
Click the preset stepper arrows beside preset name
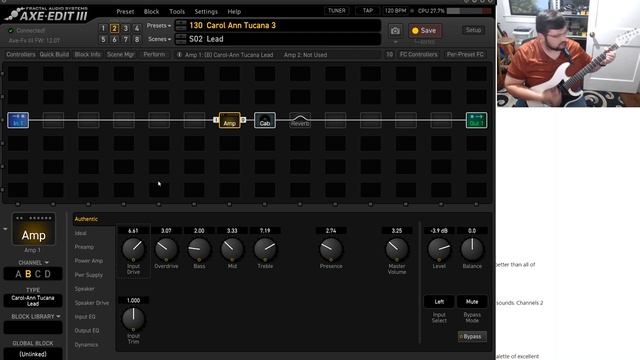tap(181, 25)
